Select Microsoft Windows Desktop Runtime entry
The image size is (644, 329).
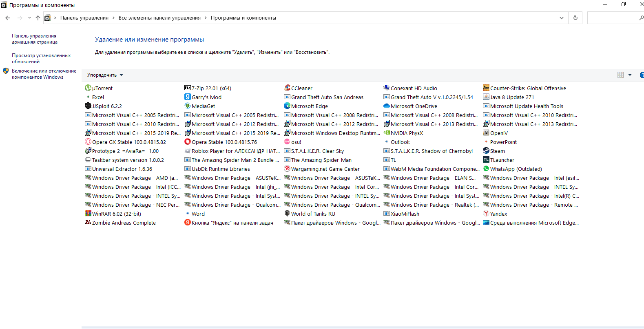tap(332, 133)
